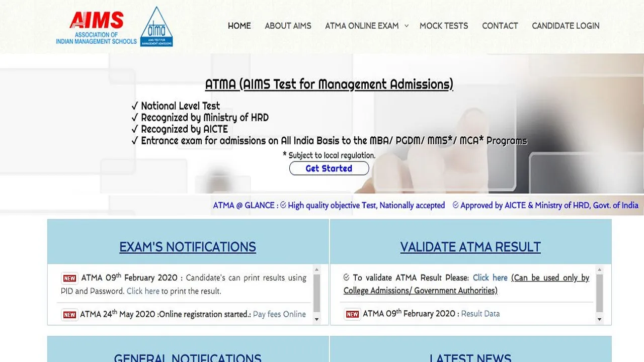The image size is (644, 362).
Task: Open the MOCK TESTS page
Action: [444, 26]
